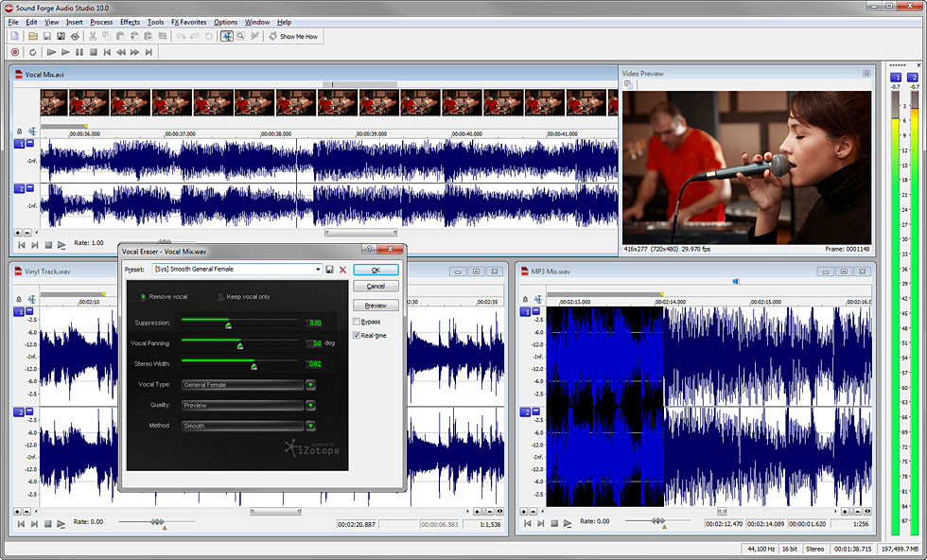Open the Preset dropdown in Vocal Eraser

tap(318, 269)
